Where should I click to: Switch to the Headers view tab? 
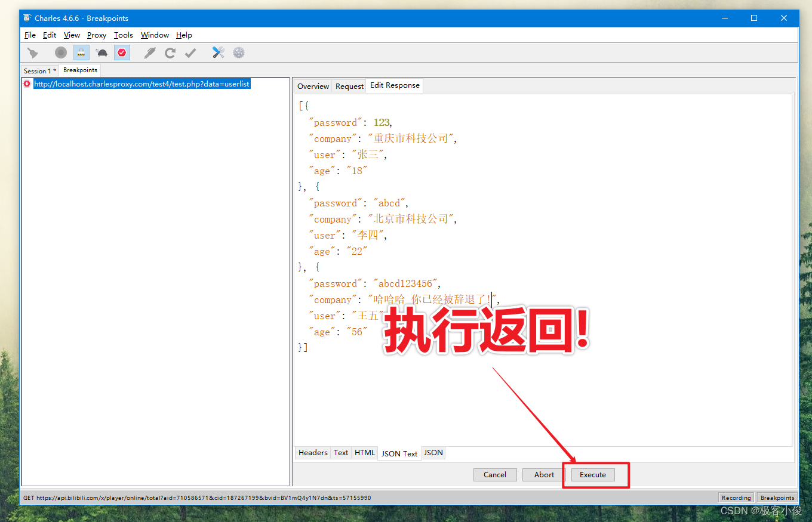click(x=313, y=453)
